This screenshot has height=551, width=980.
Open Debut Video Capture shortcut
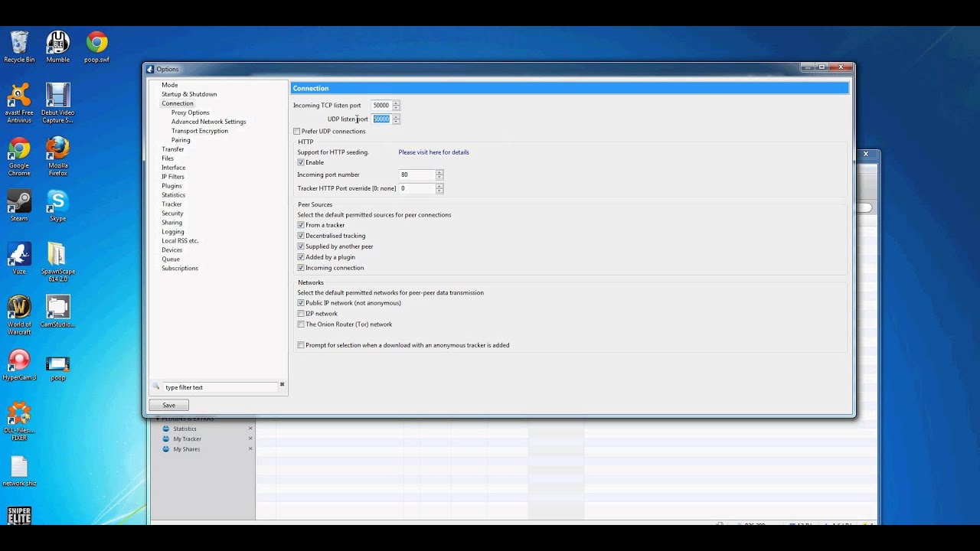(x=57, y=103)
